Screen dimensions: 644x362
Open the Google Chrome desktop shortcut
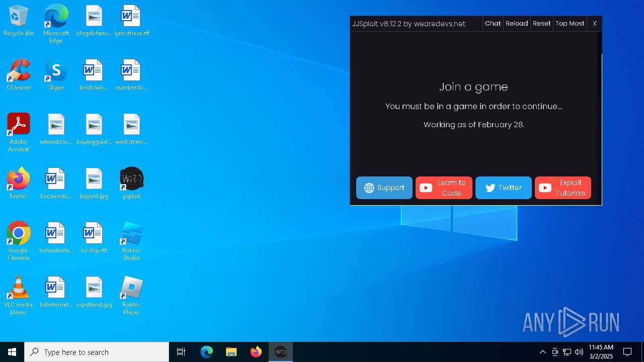click(x=19, y=241)
